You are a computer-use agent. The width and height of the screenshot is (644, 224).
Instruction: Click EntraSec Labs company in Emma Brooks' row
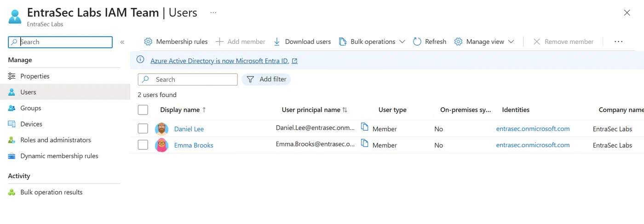click(612, 145)
